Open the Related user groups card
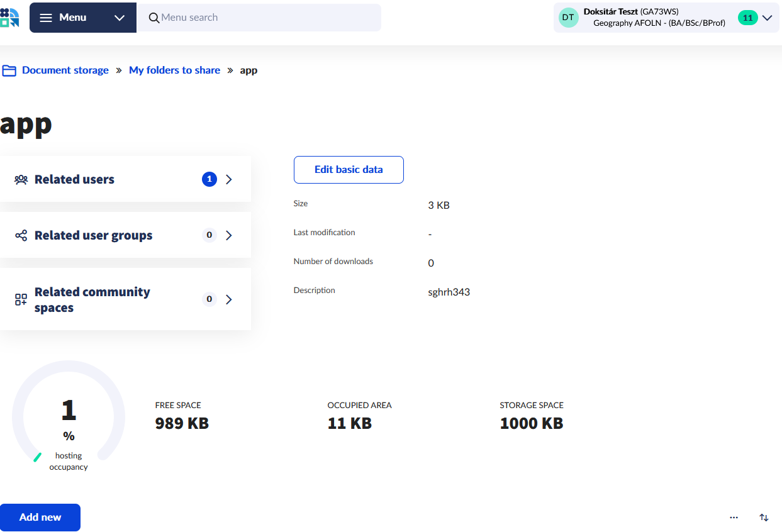 pyautogui.click(x=125, y=235)
